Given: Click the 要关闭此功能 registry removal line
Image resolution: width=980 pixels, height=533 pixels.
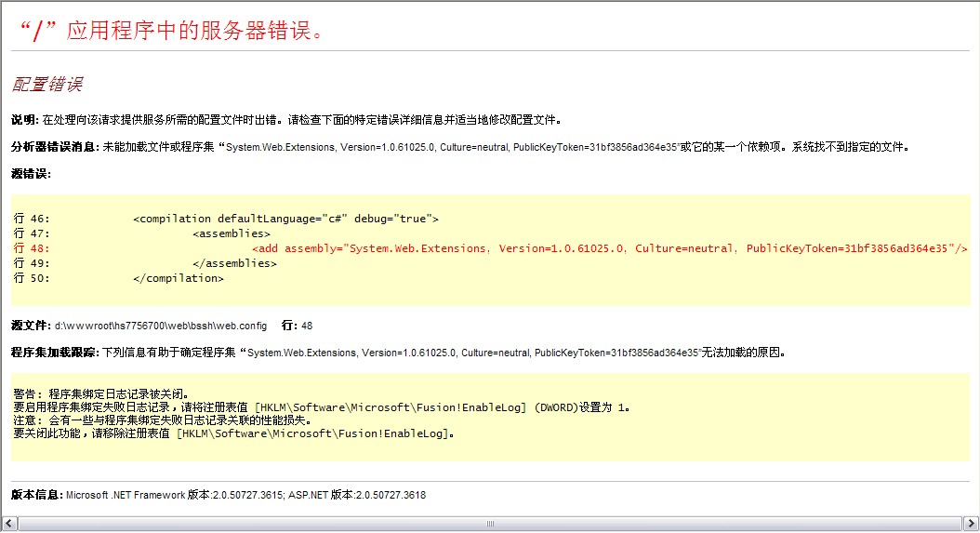Looking at the screenshot, I should (x=233, y=433).
